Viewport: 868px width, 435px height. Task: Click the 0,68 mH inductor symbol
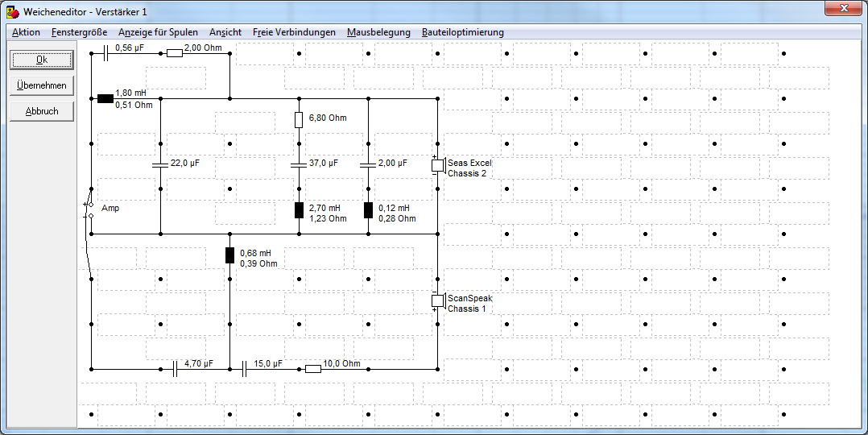tap(229, 256)
